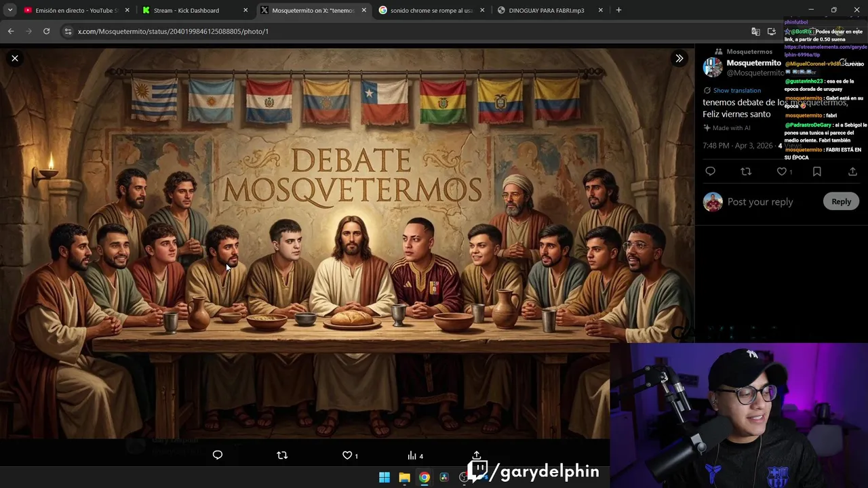Repost icon in the tweet side panel

[x=746, y=171]
